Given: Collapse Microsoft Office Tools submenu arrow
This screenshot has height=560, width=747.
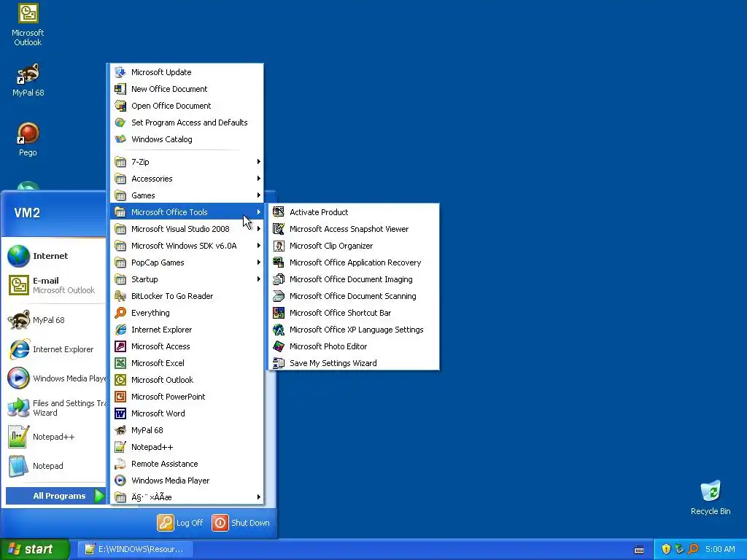Looking at the screenshot, I should [x=259, y=212].
